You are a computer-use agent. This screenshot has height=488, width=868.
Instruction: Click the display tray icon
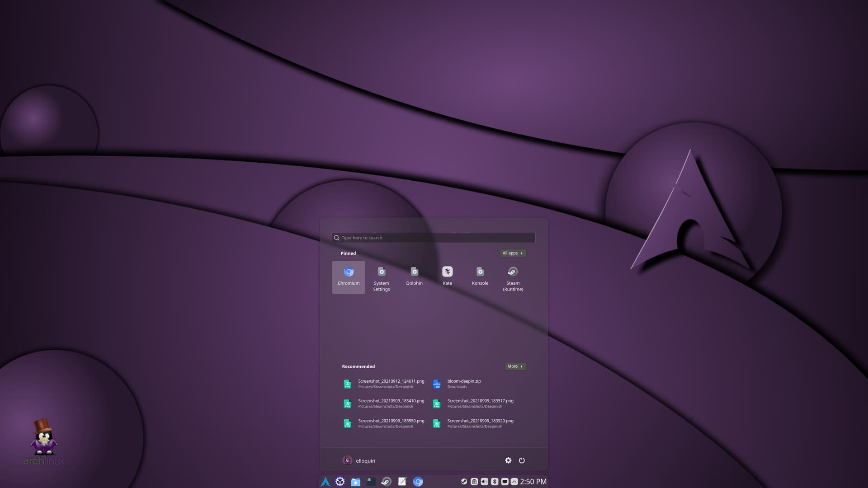(x=505, y=482)
